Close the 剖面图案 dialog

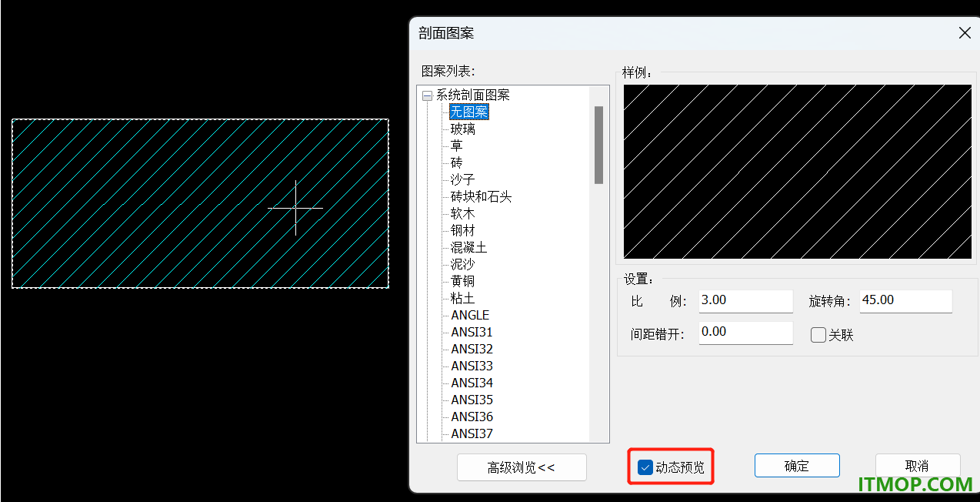(x=965, y=33)
